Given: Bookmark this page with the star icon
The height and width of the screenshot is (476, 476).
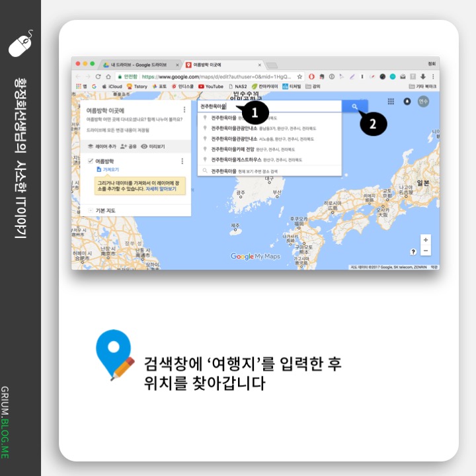Looking at the screenshot, I should click(299, 77).
